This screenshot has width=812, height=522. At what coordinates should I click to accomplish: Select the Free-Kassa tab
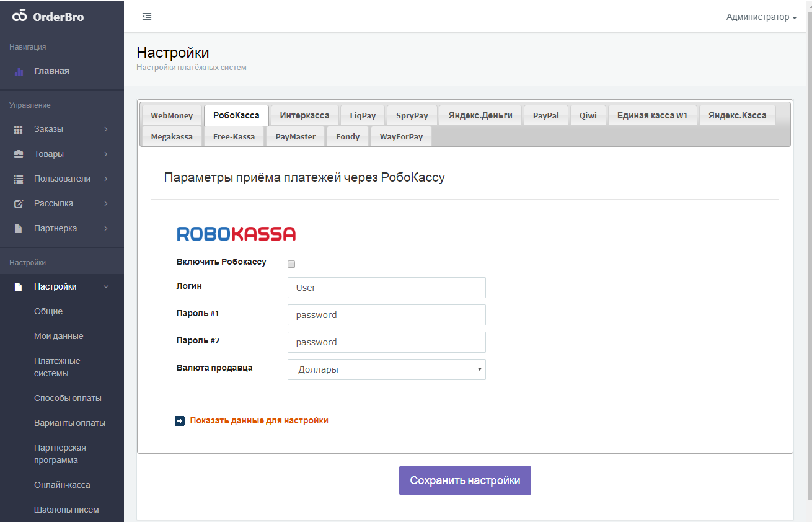coord(234,136)
